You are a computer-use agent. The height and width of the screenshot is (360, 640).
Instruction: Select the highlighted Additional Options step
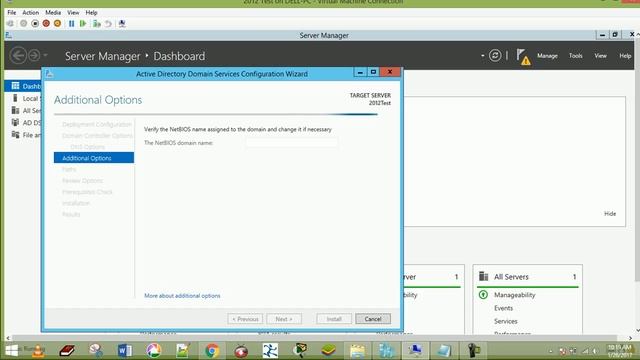[x=94, y=158]
